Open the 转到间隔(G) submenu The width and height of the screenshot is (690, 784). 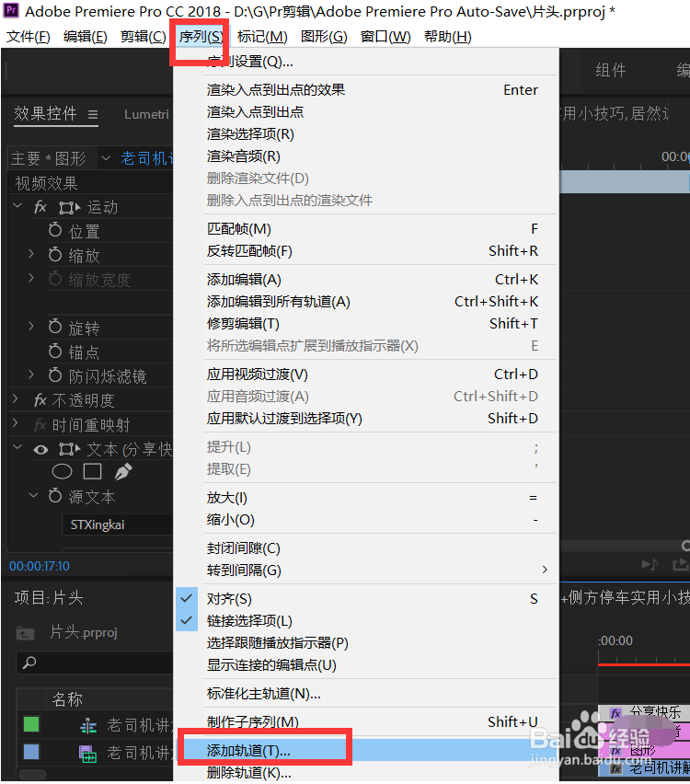pos(365,571)
